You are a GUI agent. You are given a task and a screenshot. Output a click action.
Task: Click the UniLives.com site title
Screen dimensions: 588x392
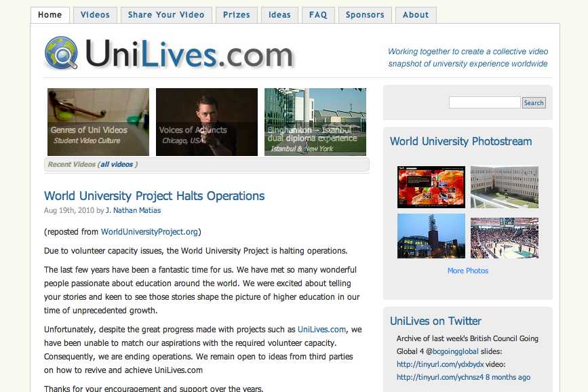click(x=189, y=55)
